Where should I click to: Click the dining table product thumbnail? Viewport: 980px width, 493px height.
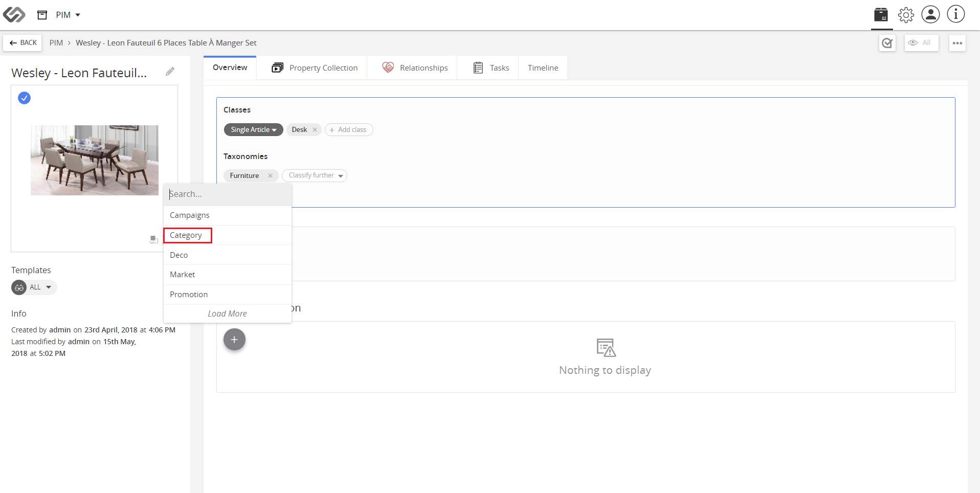95,160
